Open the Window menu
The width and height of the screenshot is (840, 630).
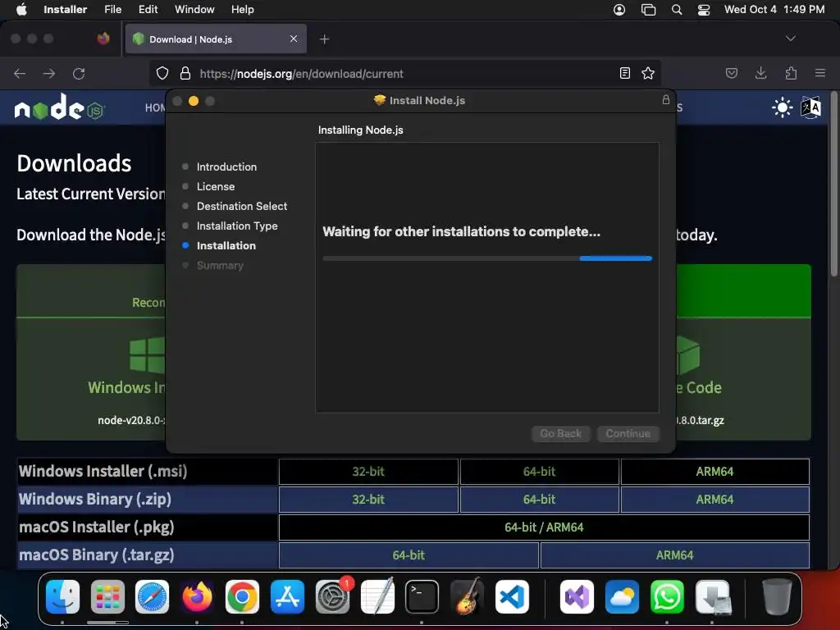coord(194,10)
